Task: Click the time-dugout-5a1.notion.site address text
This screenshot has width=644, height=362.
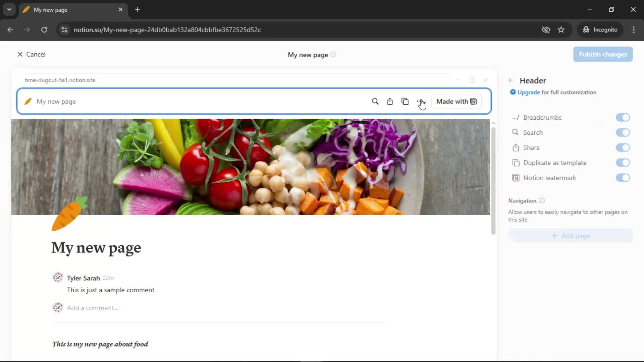Action: pyautogui.click(x=60, y=80)
